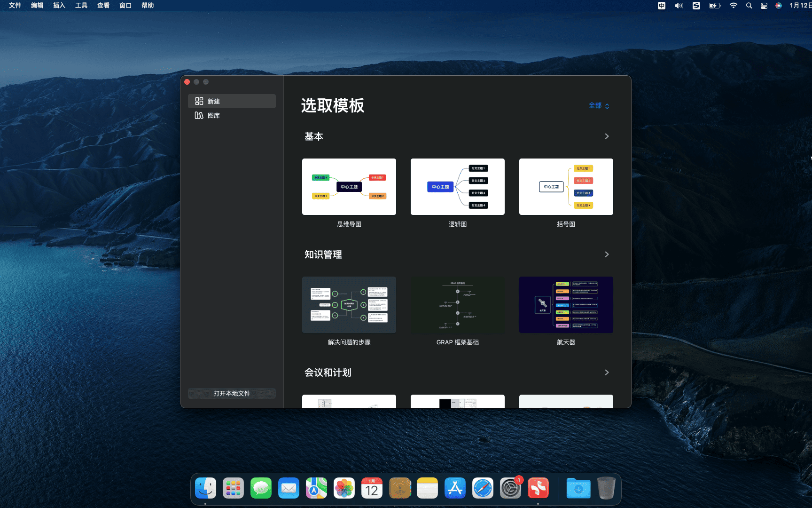
Task: Open the 帮助 menu
Action: pyautogui.click(x=147, y=6)
